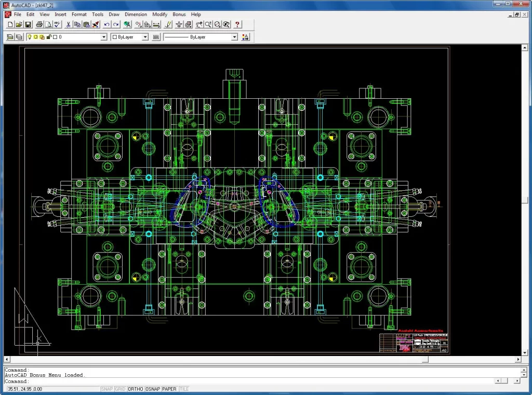Open the Layers dialog icon
The width and height of the screenshot is (532, 395).
click(x=9, y=37)
